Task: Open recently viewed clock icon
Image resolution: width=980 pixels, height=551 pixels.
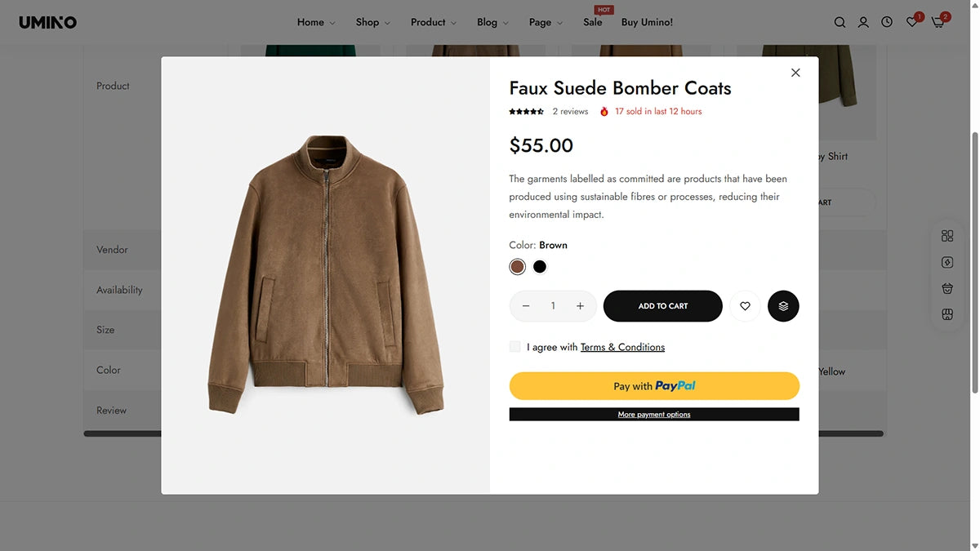Action: [887, 23]
